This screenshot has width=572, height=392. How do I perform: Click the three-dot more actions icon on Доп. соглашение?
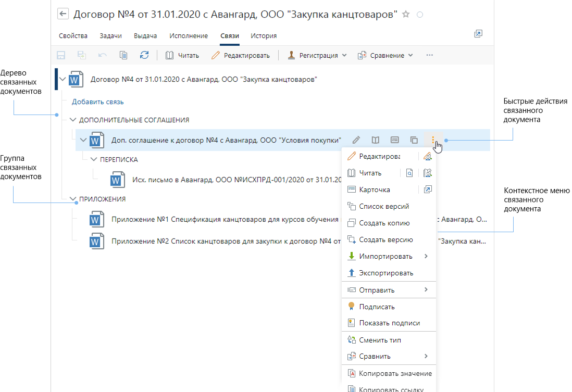tap(433, 140)
